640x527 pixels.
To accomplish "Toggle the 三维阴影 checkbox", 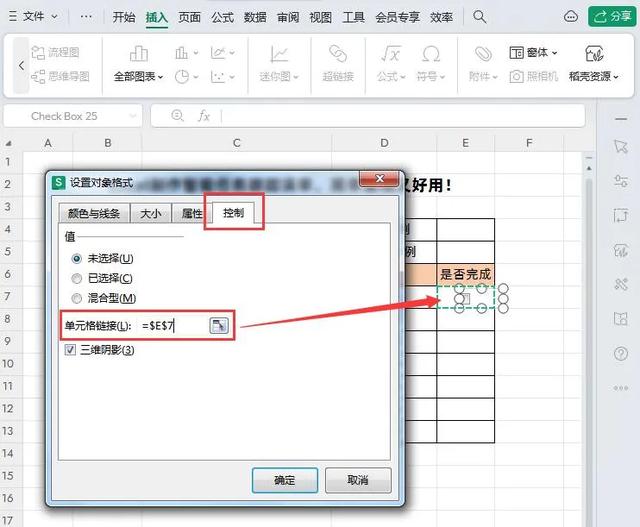I will [x=70, y=349].
